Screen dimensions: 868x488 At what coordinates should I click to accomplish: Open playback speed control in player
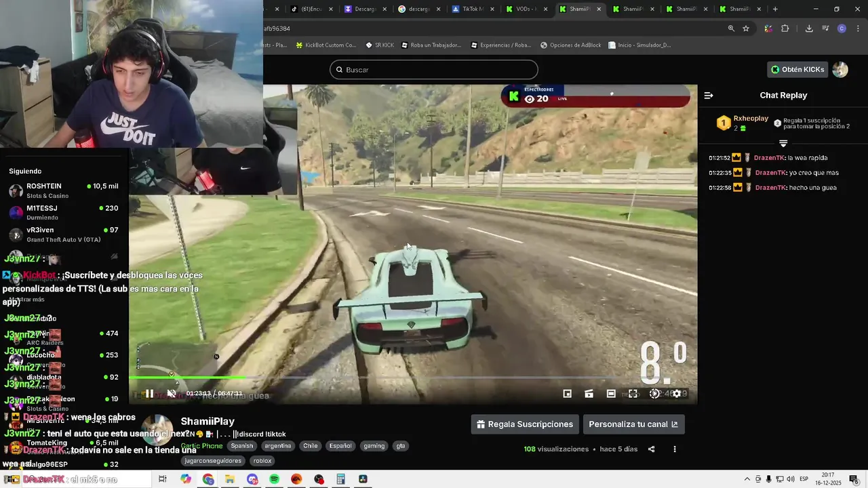point(654,394)
